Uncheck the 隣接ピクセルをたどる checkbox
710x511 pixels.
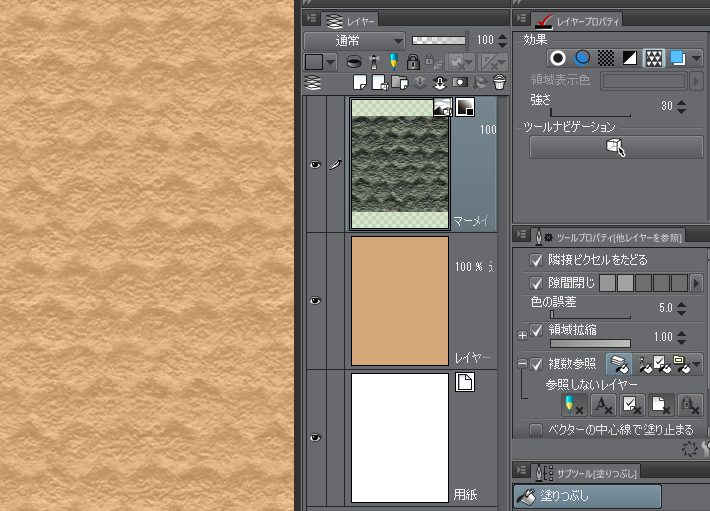535,260
